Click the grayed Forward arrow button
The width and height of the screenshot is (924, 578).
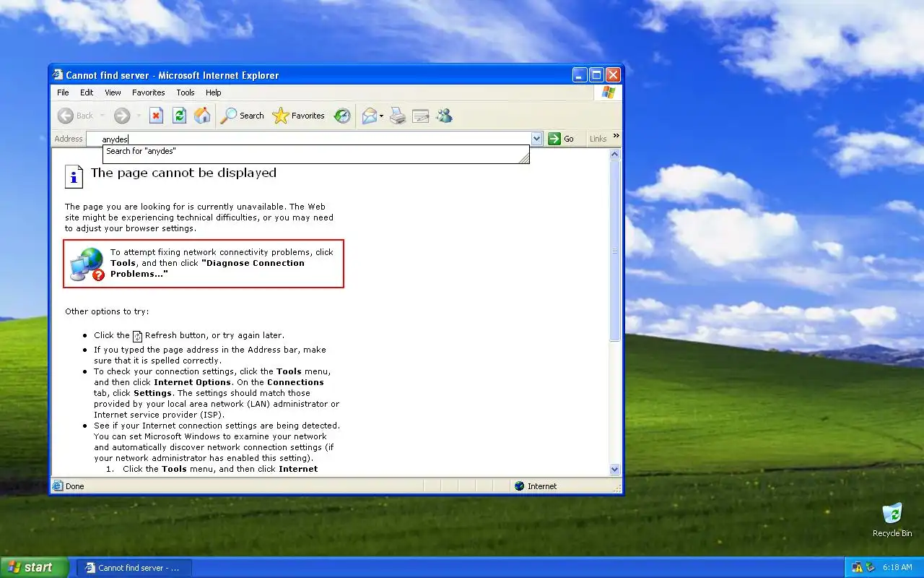click(x=122, y=116)
